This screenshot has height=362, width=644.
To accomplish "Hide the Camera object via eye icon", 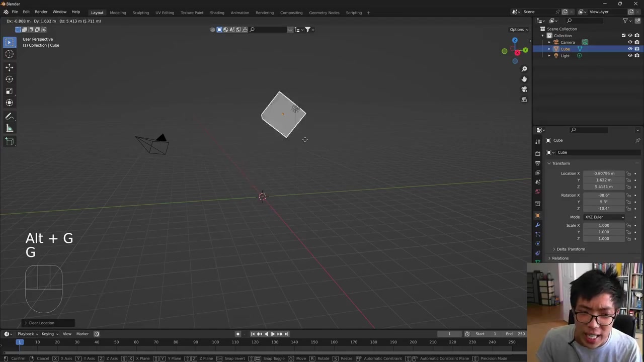I will coord(630,42).
